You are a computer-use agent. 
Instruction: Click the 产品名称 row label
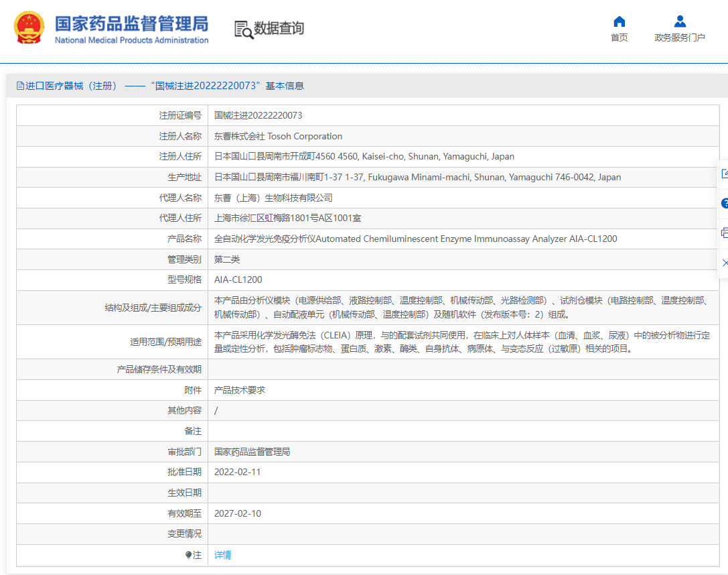pyautogui.click(x=184, y=239)
